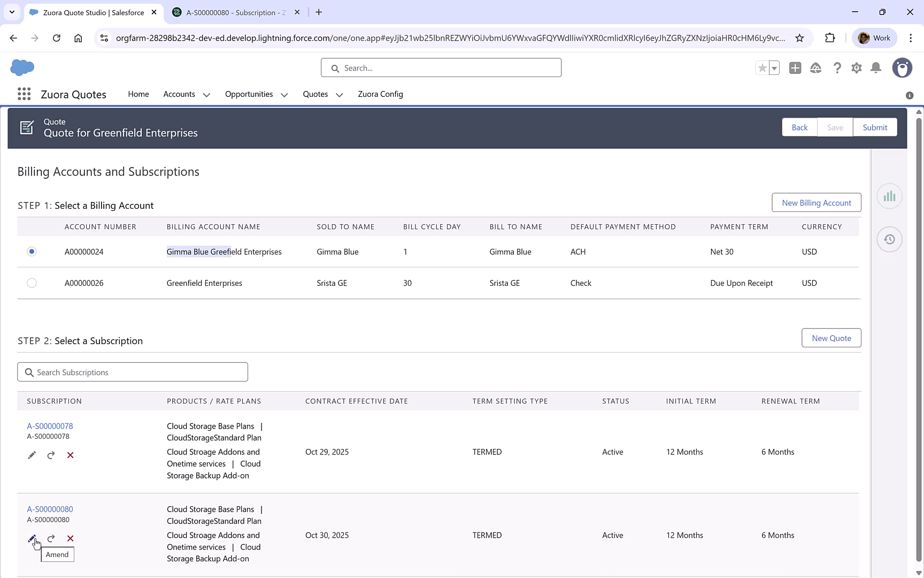The width and height of the screenshot is (924, 578).
Task: Click the Amend pencil icon for subscription A-S00000078
Action: (32, 455)
